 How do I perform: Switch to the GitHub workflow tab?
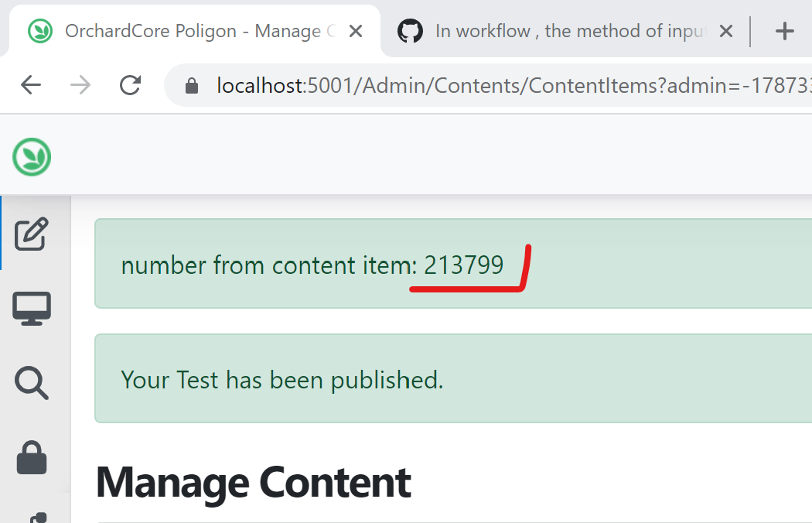pyautogui.click(x=541, y=31)
